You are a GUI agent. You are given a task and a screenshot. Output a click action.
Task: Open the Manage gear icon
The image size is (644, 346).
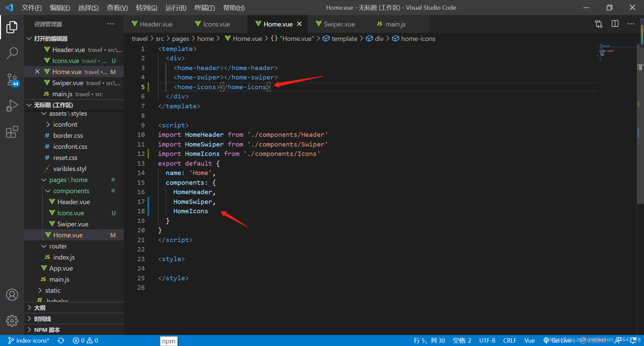[x=12, y=321]
